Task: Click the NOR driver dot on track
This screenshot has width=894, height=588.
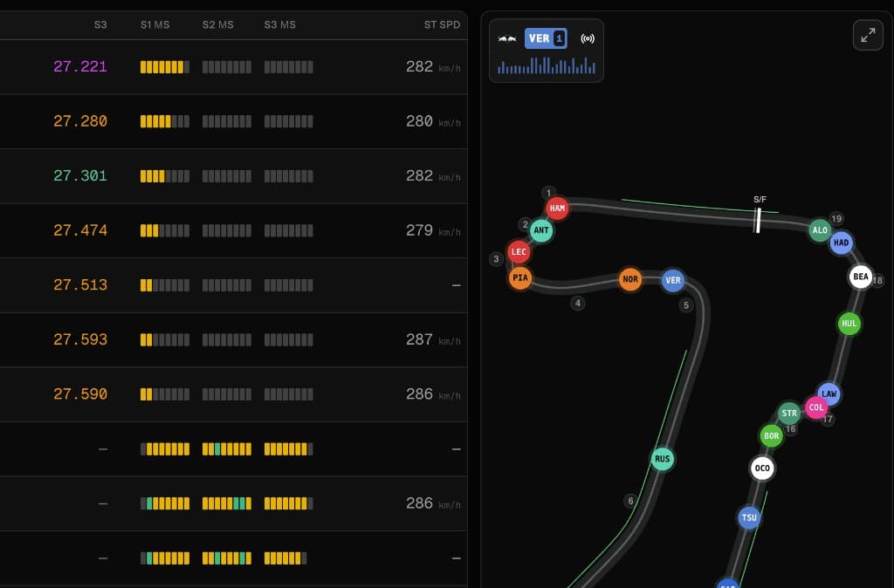Action: (x=630, y=280)
